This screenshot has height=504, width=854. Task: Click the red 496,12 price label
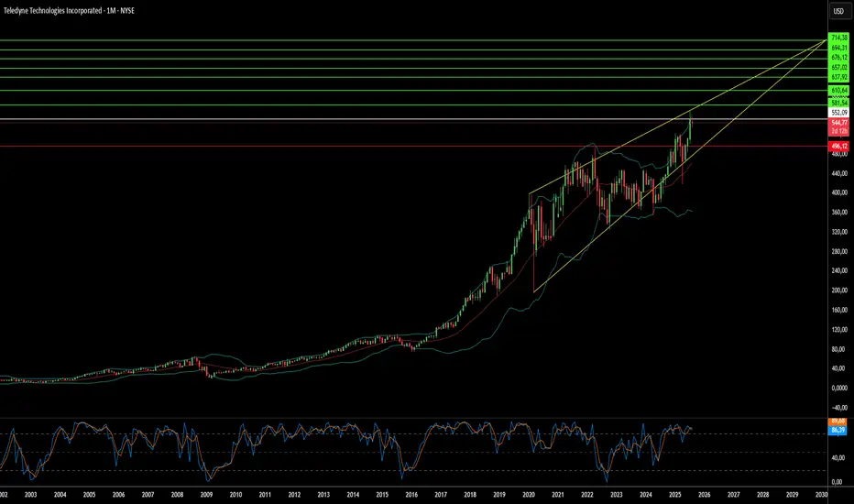pos(837,146)
